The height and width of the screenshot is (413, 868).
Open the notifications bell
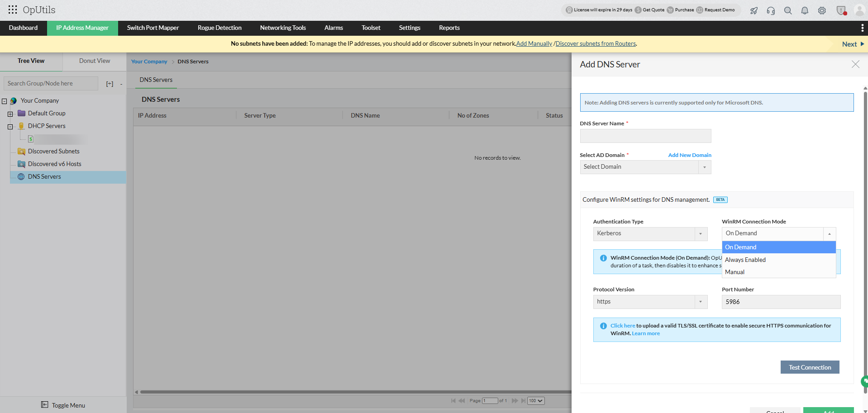point(805,10)
